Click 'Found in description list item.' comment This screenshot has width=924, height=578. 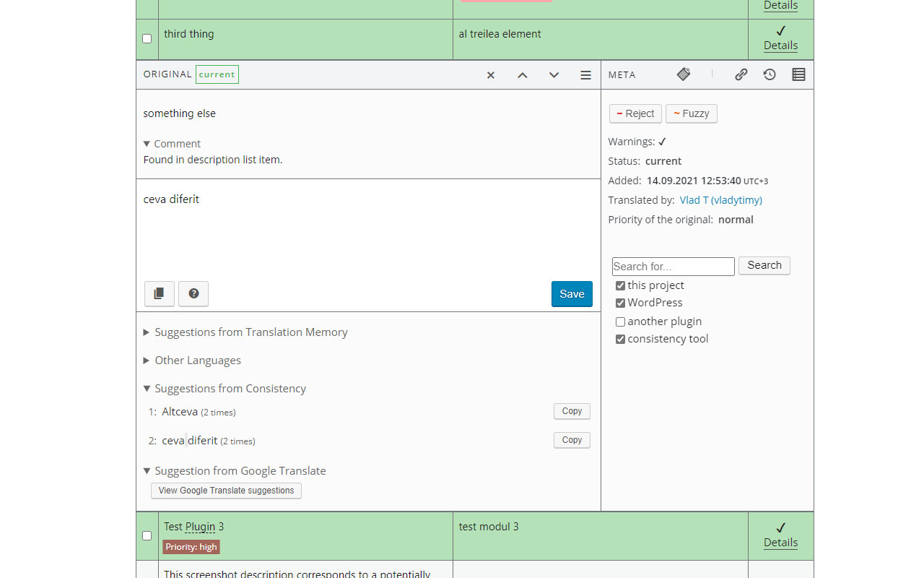(x=213, y=160)
